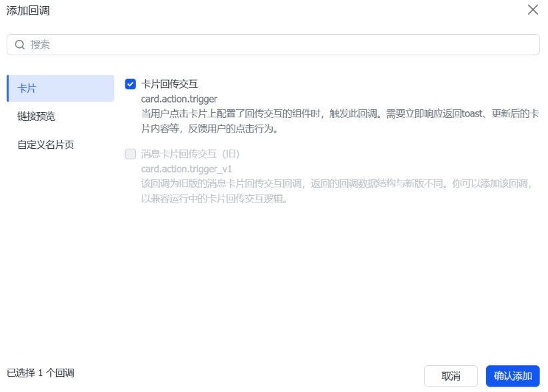Select the 卡片 category tab
Image resolution: width=548 pixels, height=392 pixels.
tap(61, 89)
